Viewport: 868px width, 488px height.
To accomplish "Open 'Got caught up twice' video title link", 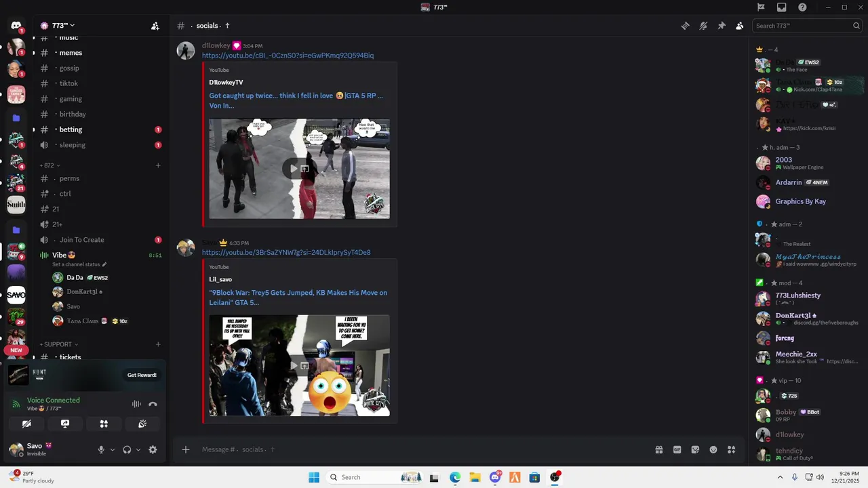I will pyautogui.click(x=296, y=100).
